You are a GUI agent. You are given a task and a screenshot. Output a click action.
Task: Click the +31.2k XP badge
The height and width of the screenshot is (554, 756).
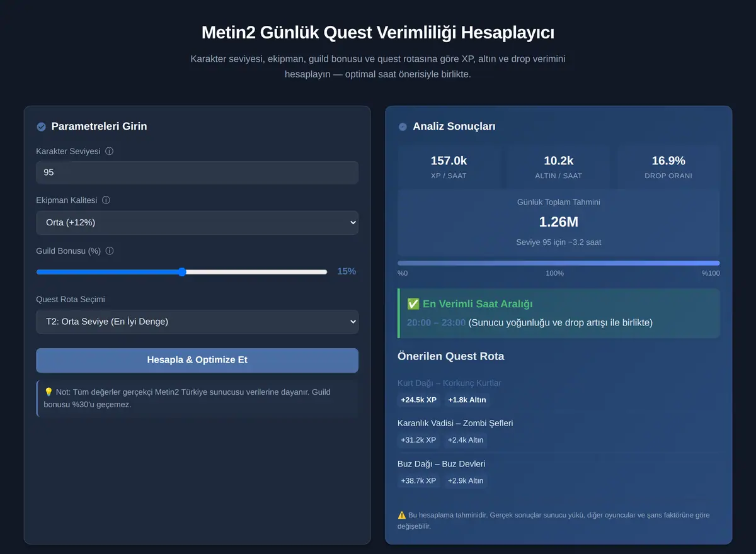coord(418,440)
